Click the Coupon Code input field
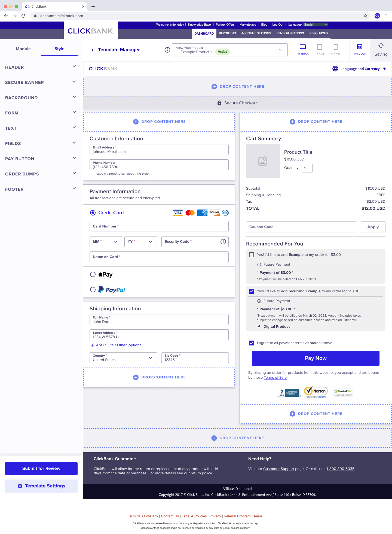Image resolution: width=392 pixels, height=534 pixels. click(301, 227)
